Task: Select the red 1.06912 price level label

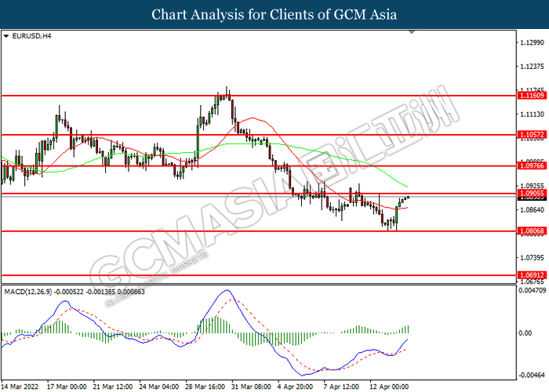Action: (532, 275)
